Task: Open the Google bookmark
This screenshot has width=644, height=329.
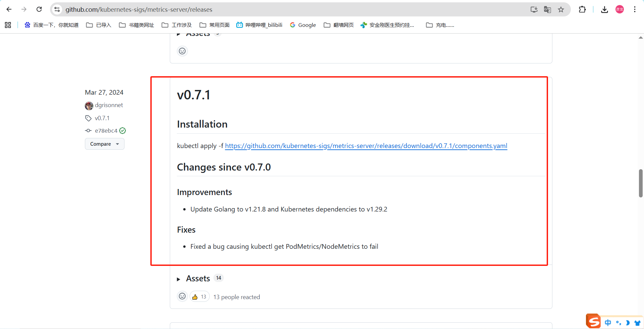Action: 303,25
